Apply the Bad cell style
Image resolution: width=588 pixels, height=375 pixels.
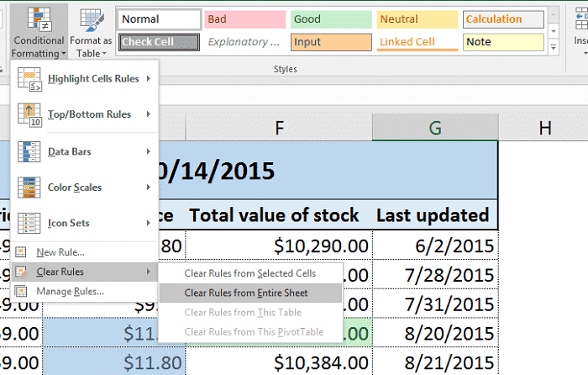pos(244,19)
